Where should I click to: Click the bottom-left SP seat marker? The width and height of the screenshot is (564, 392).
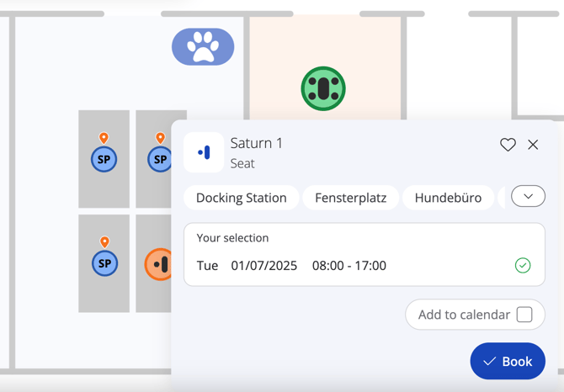pyautogui.click(x=104, y=263)
